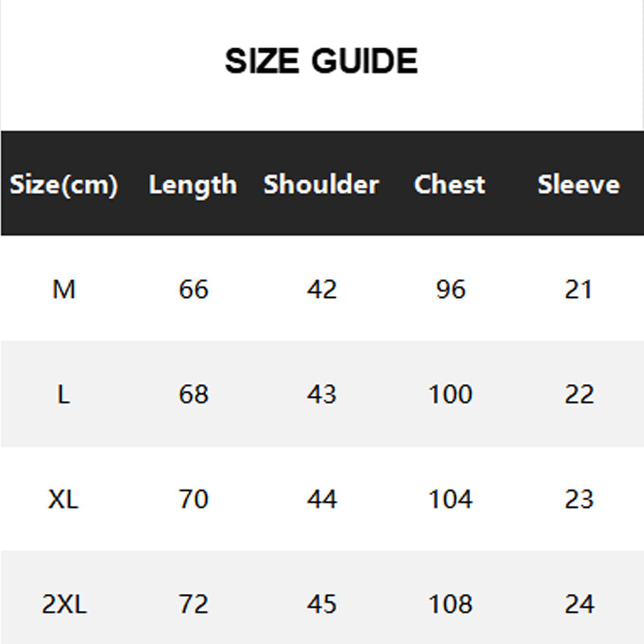Click the length value 68 for L
This screenshot has width=644, height=644.
[x=193, y=394]
